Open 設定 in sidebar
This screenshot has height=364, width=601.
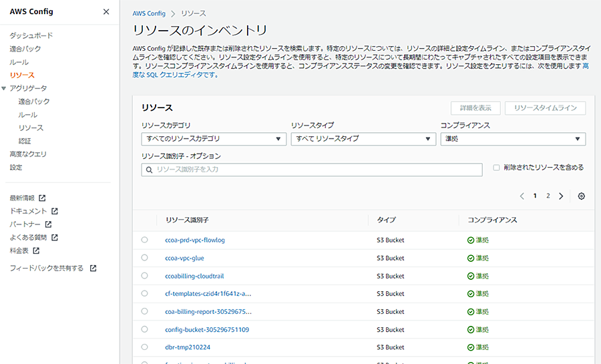[x=16, y=168]
